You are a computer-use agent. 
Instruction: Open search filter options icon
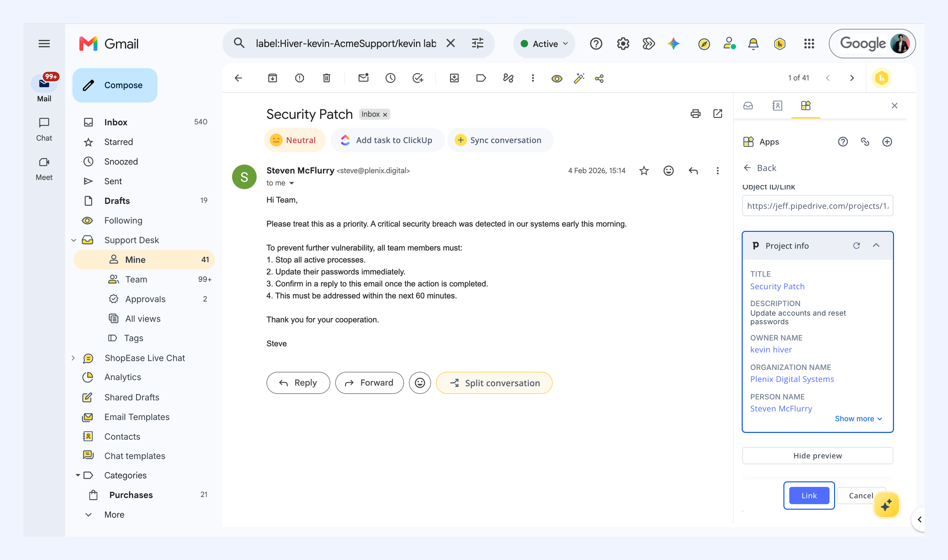pos(478,43)
